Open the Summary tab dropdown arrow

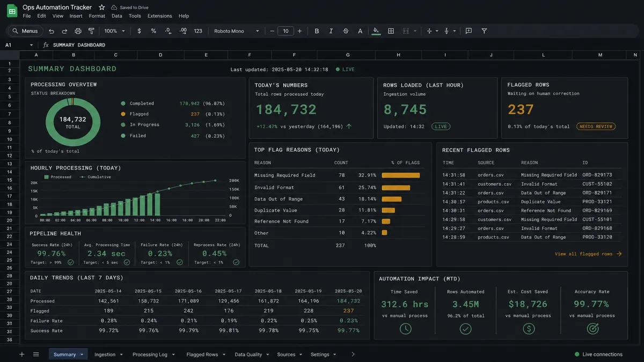click(82, 354)
